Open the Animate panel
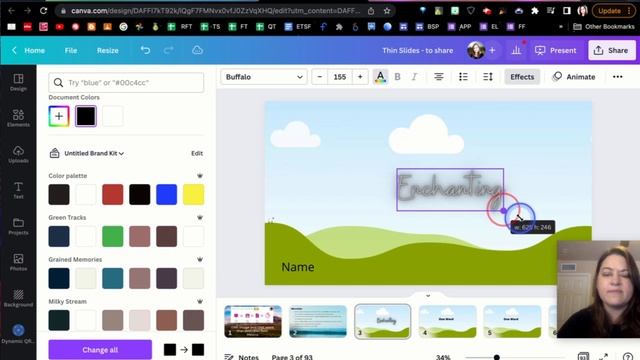This screenshot has height=360, width=640. tap(574, 77)
